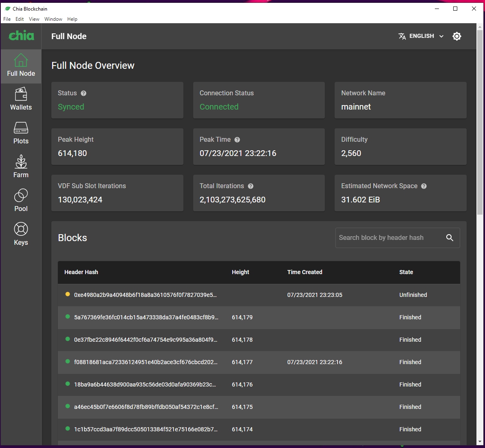The width and height of the screenshot is (485, 448).
Task: Go to the Plots section
Action: point(21,133)
